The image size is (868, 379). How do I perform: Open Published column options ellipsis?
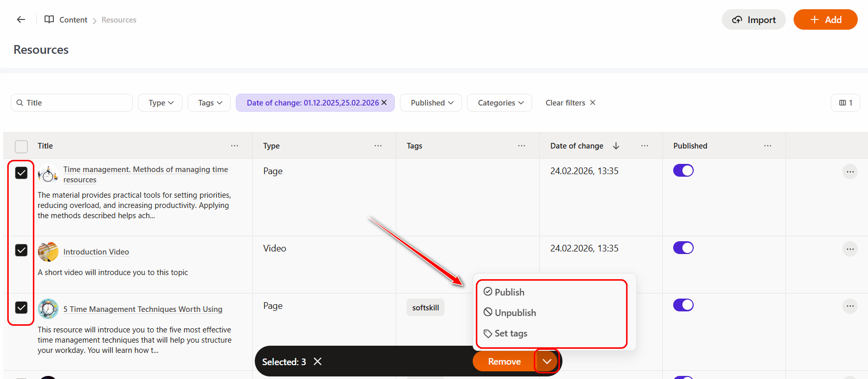[767, 146]
